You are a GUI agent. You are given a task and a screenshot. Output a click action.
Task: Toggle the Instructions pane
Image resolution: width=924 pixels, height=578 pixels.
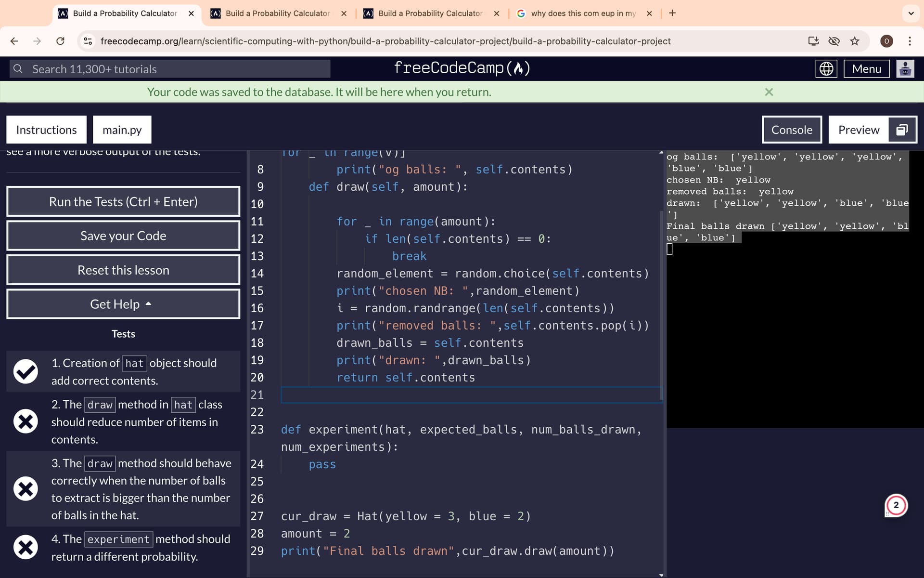(x=46, y=130)
